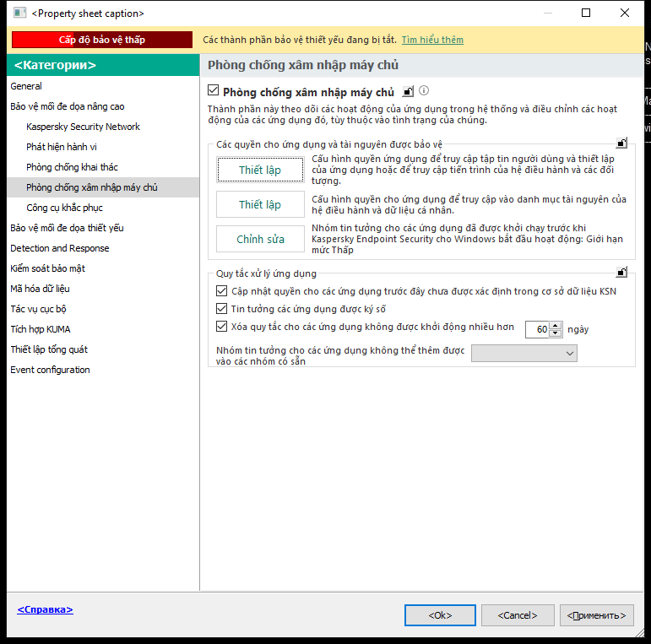The height and width of the screenshot is (644, 651).
Task: Click the Ok button
Action: 440,615
